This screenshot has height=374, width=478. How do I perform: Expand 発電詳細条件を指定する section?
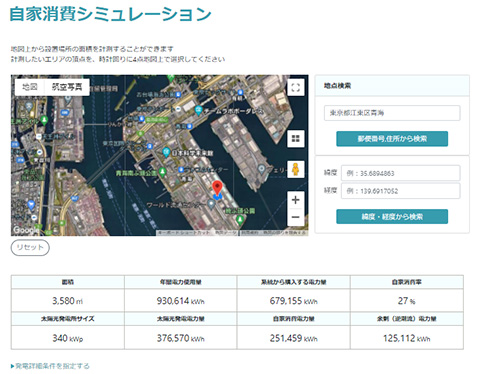[x=50, y=366]
